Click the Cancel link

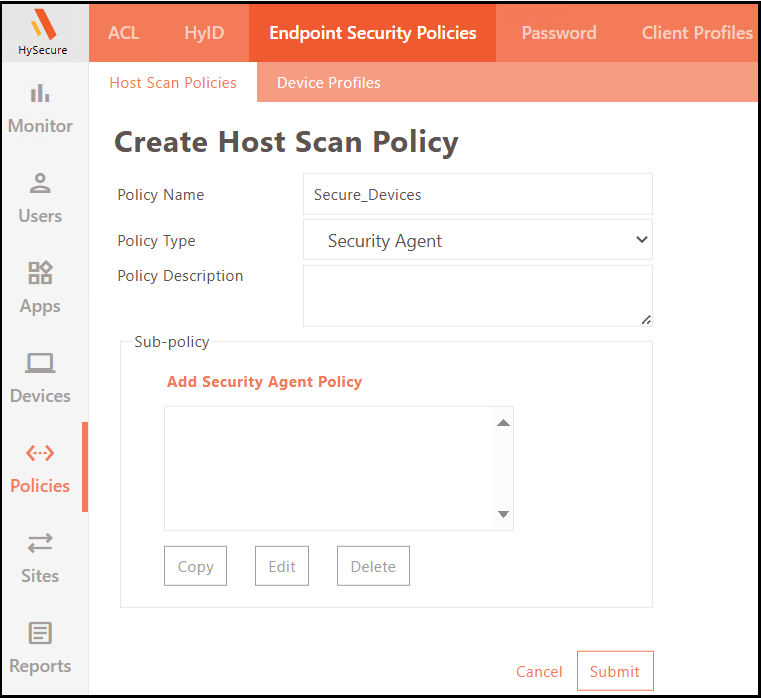pos(539,672)
